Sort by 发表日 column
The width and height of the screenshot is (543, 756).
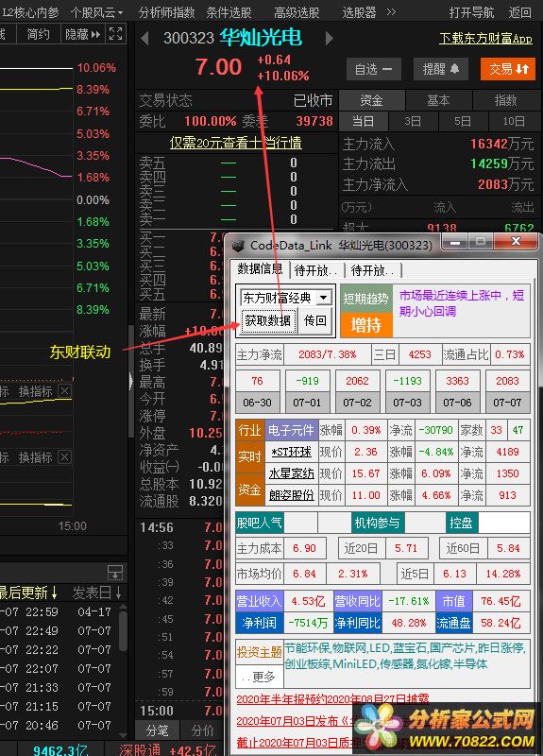point(97,593)
